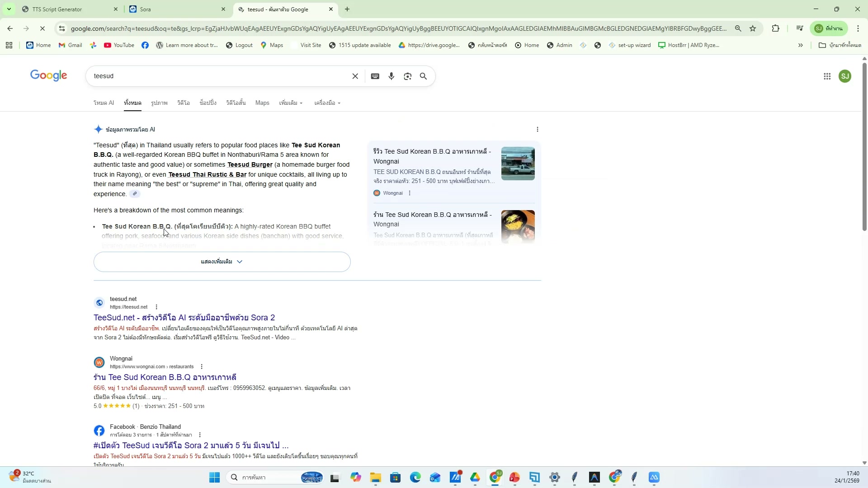Bookmark this page with star icon
Screen dimensions: 868x488
753,28
